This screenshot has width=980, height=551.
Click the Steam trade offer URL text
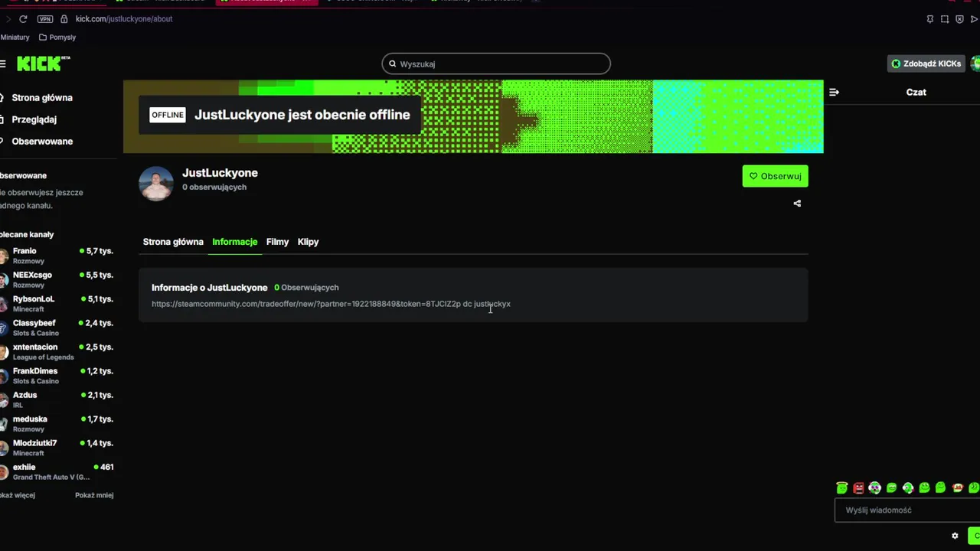coord(306,304)
